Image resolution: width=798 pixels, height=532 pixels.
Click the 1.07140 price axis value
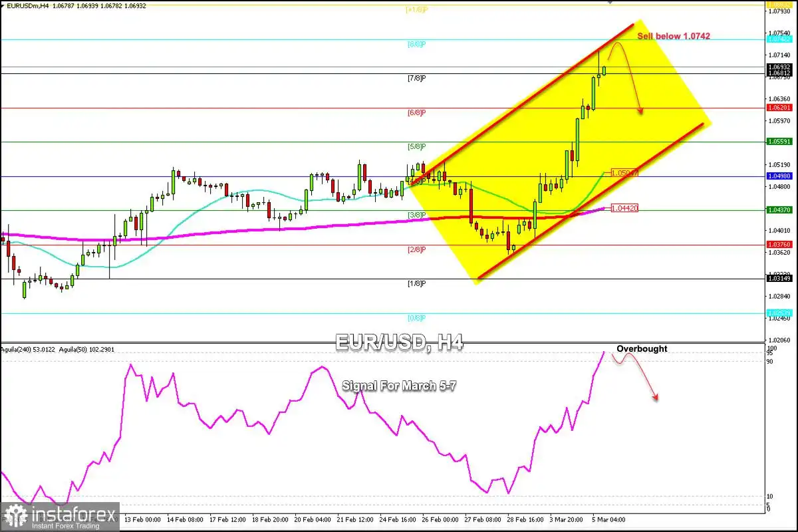[x=780, y=55]
